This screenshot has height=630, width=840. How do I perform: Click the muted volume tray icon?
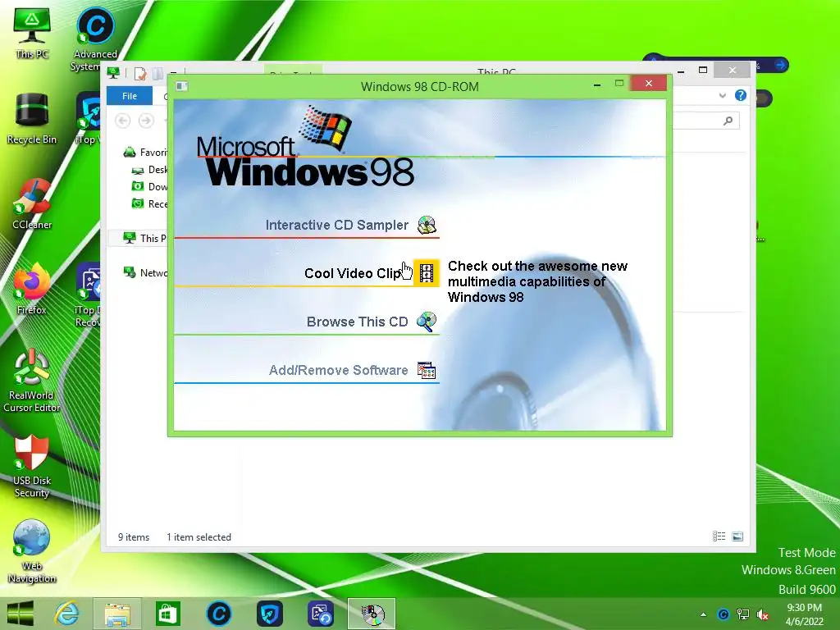(762, 614)
